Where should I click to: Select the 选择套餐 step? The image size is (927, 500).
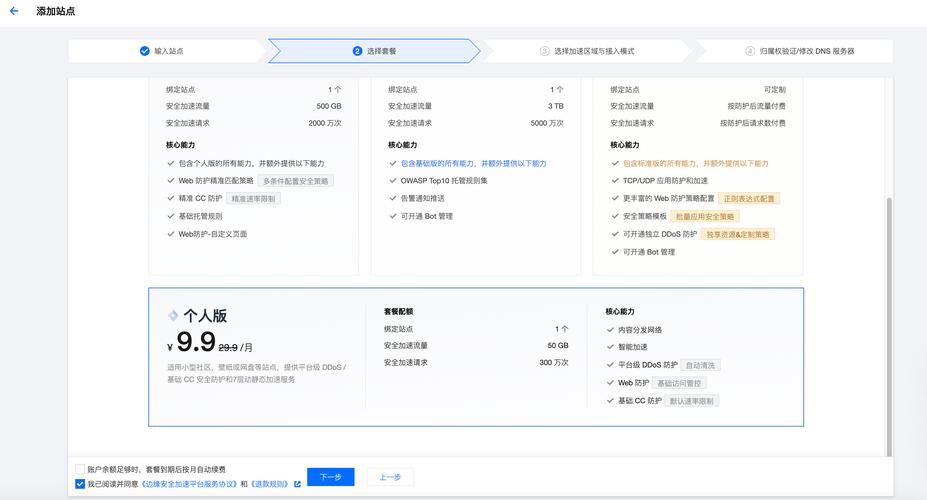click(x=374, y=51)
